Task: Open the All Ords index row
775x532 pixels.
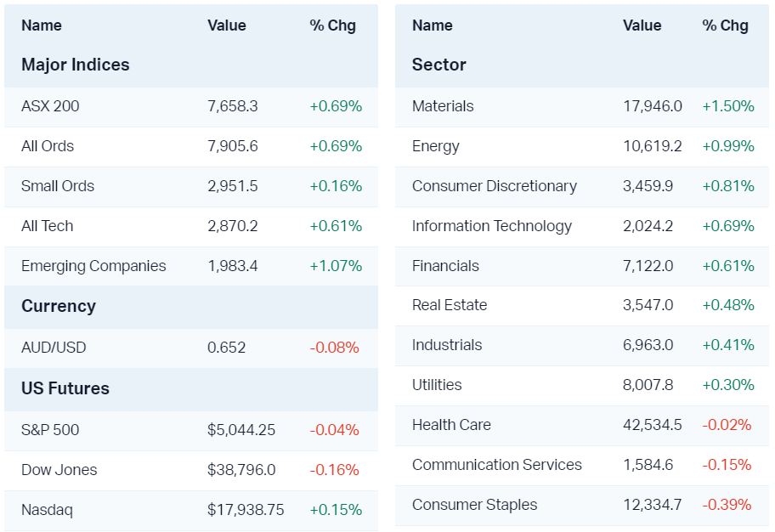Action: click(48, 146)
